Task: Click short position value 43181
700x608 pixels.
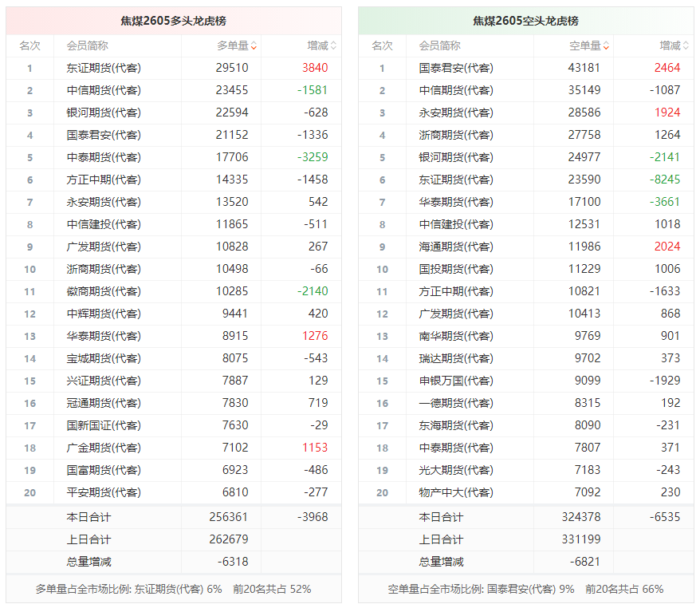Action: [584, 68]
